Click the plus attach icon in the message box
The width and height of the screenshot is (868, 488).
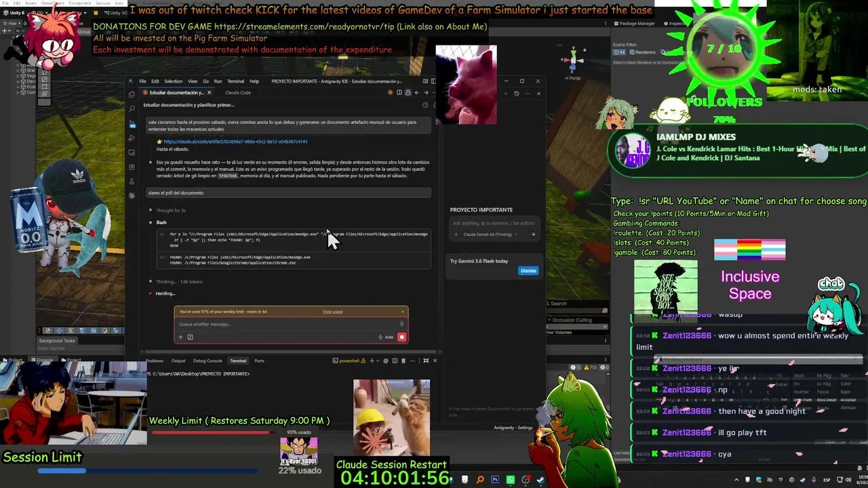coord(180,337)
